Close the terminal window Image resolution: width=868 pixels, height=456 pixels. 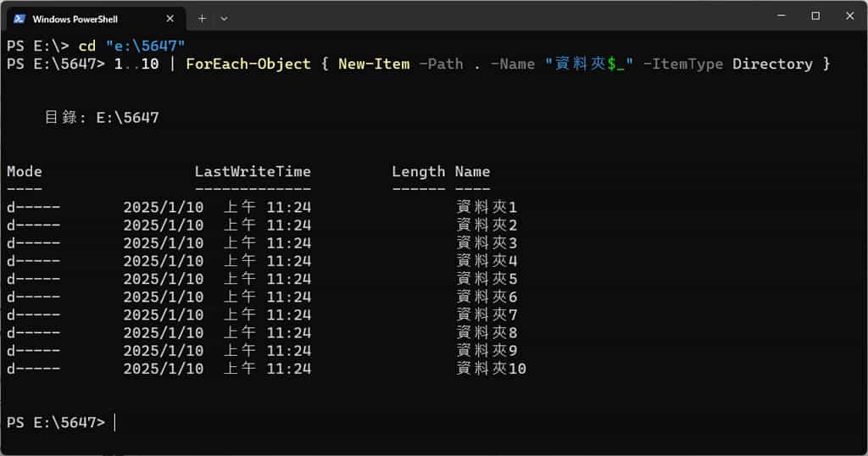(x=849, y=15)
